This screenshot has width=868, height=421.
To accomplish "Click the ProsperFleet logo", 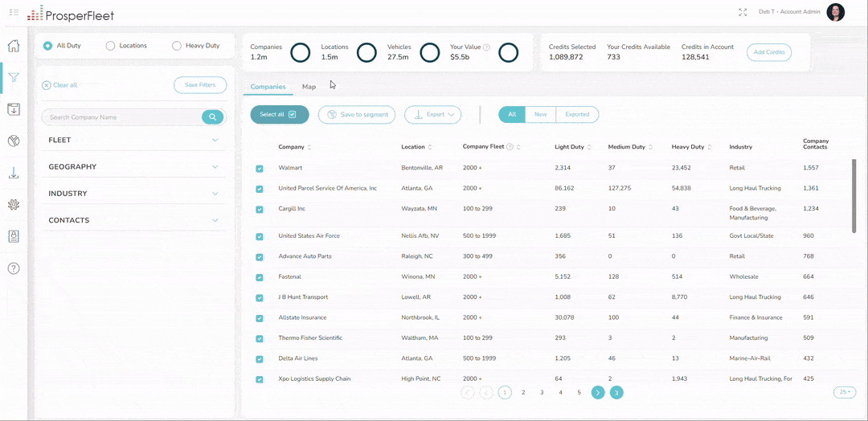I will pos(71,14).
